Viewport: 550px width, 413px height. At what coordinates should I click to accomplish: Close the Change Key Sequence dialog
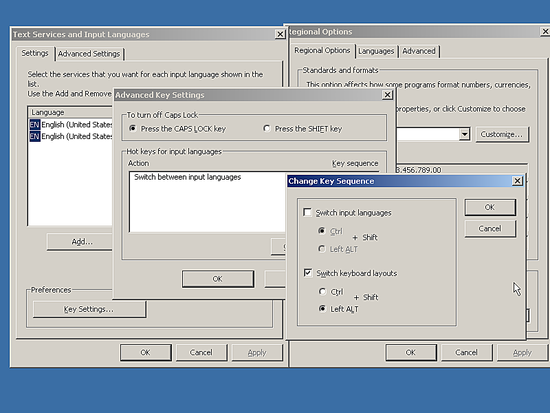pos(517,181)
